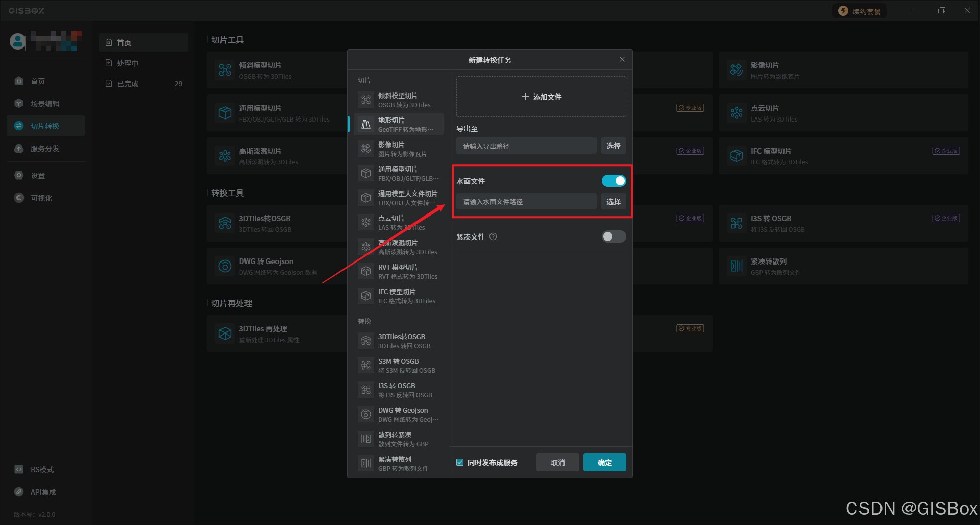Select 切片转换 in the sidebar
The width and height of the screenshot is (980, 525).
pyautogui.click(x=46, y=126)
